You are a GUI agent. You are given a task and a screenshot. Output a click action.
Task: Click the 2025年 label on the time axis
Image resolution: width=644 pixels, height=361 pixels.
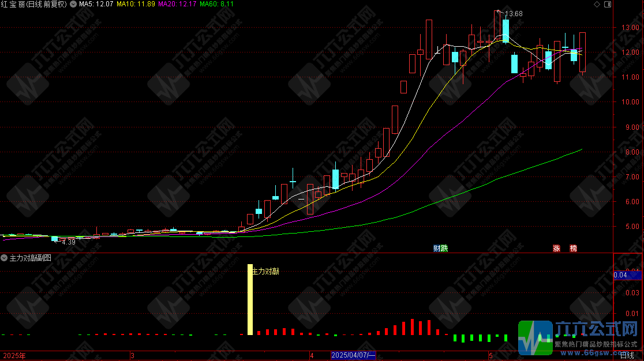tap(14, 355)
